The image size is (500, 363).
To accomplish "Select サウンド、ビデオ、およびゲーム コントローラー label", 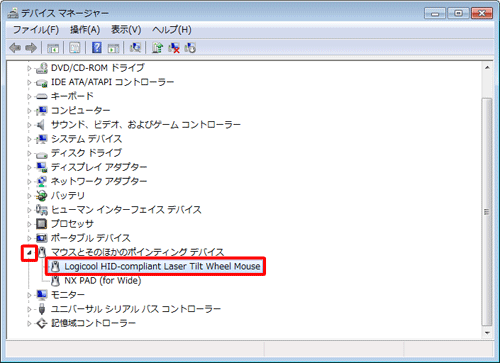I will pos(146,125).
